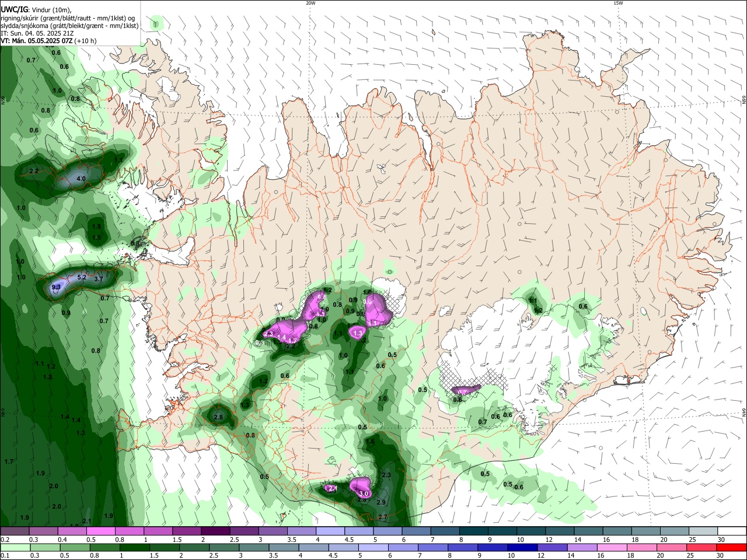This screenshot has width=747, height=560.
Task: Click the initial time text 'IT: Sun. 04. 05. 2025 21Z'
Action: (x=37, y=33)
